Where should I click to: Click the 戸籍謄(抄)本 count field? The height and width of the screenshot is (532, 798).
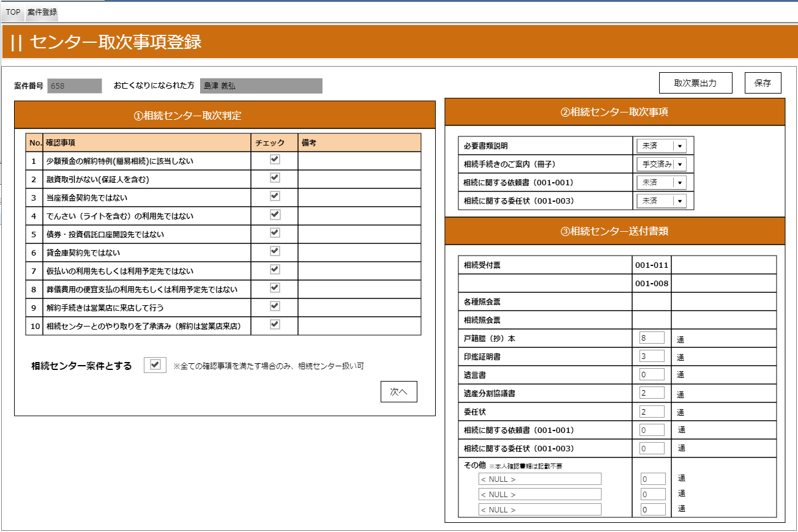[x=652, y=338]
